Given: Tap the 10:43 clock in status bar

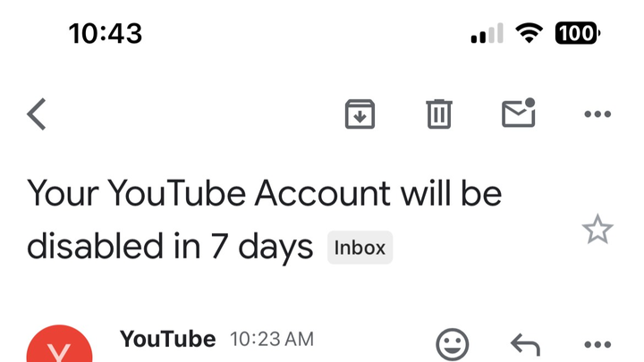Looking at the screenshot, I should click(x=106, y=33).
